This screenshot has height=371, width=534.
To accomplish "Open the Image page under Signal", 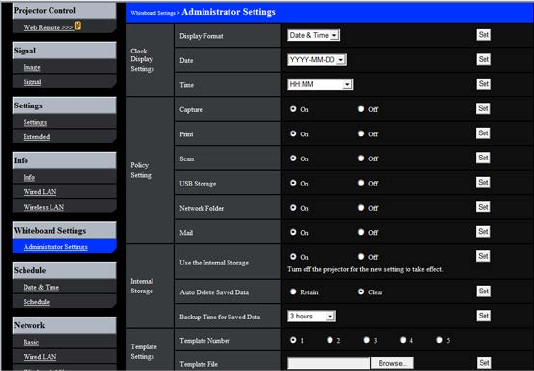I will [32, 67].
